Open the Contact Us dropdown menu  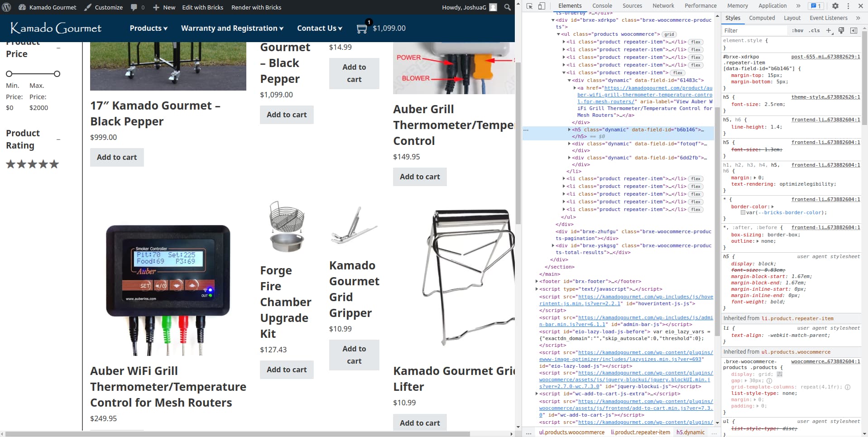click(x=320, y=28)
